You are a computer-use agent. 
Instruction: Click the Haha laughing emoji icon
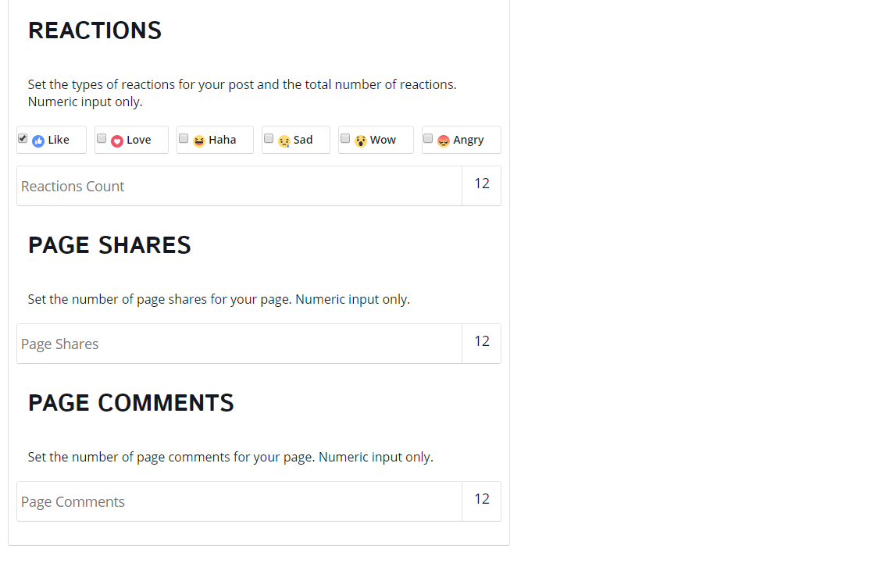tap(199, 141)
